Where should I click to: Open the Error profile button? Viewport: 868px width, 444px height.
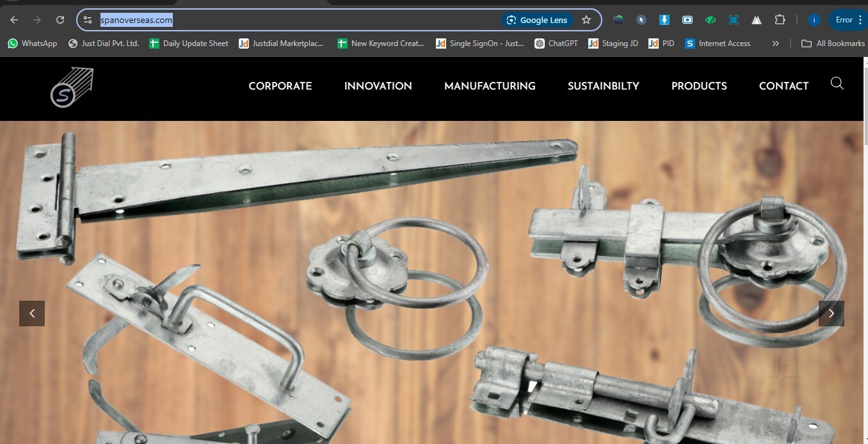click(x=844, y=20)
